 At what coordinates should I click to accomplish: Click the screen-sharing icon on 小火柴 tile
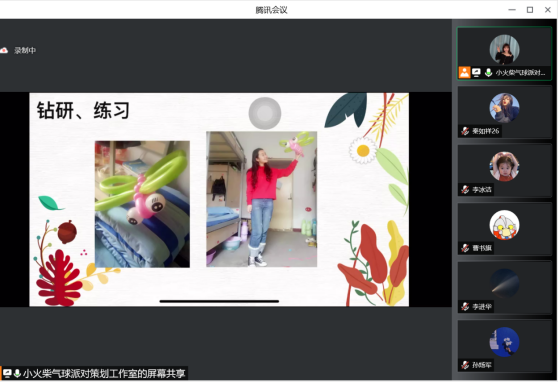476,73
